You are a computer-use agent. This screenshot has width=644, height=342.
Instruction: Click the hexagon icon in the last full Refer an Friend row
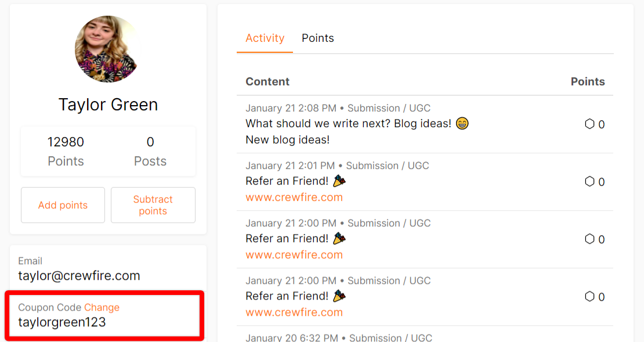click(589, 296)
